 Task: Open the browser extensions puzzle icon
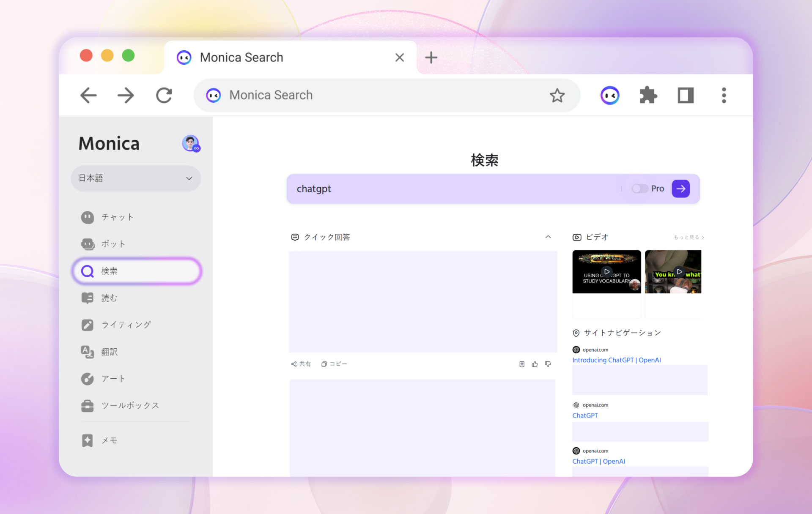click(648, 96)
